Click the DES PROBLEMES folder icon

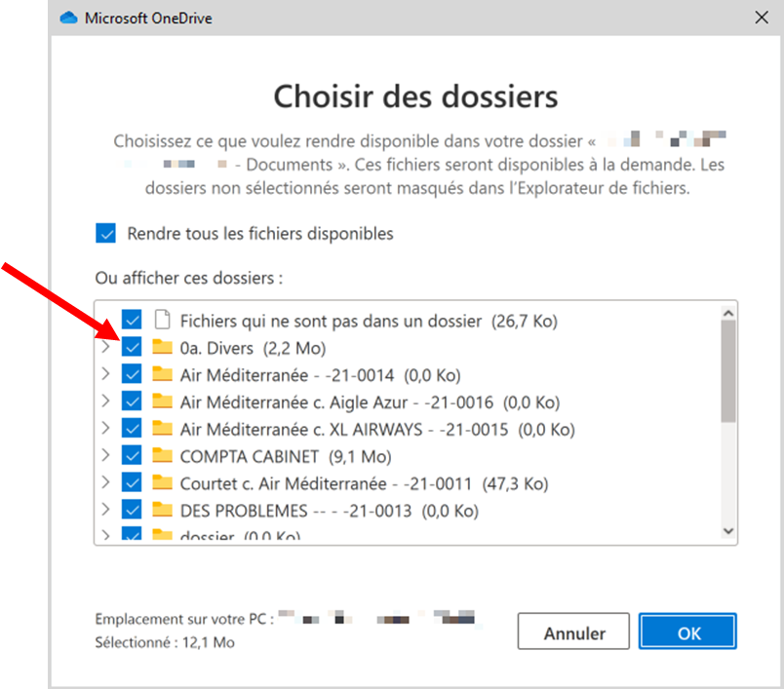pyautogui.click(x=162, y=509)
